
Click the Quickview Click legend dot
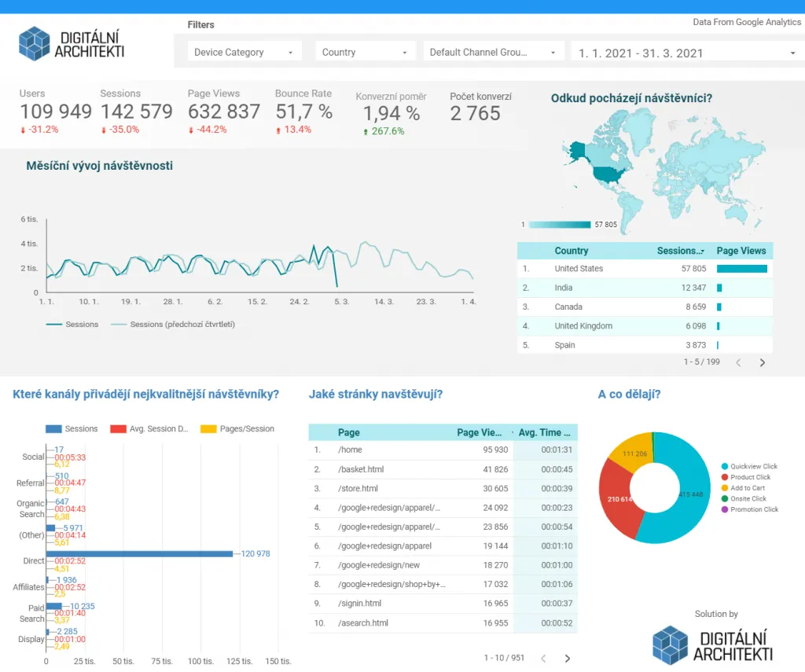(x=725, y=466)
